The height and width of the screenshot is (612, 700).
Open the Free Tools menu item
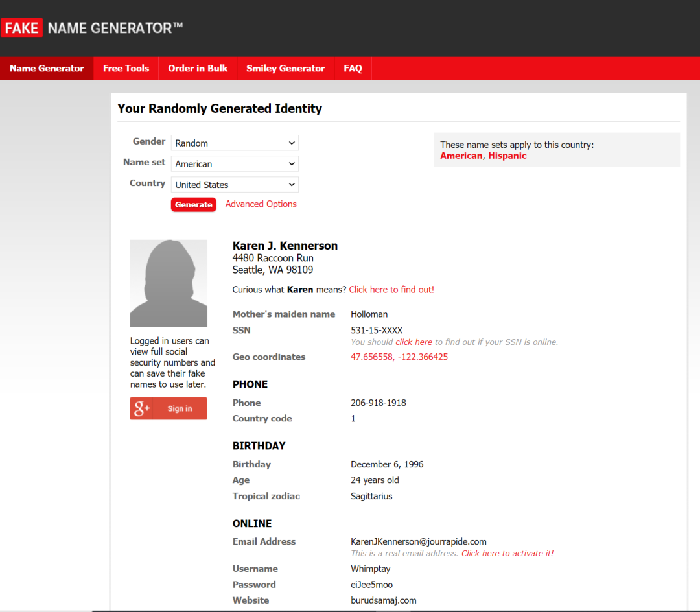(x=126, y=69)
